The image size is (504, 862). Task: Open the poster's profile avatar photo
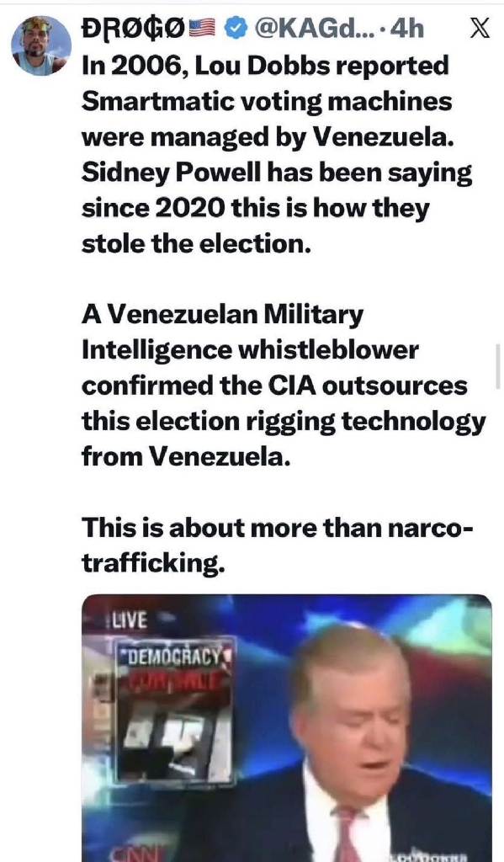coord(41,45)
